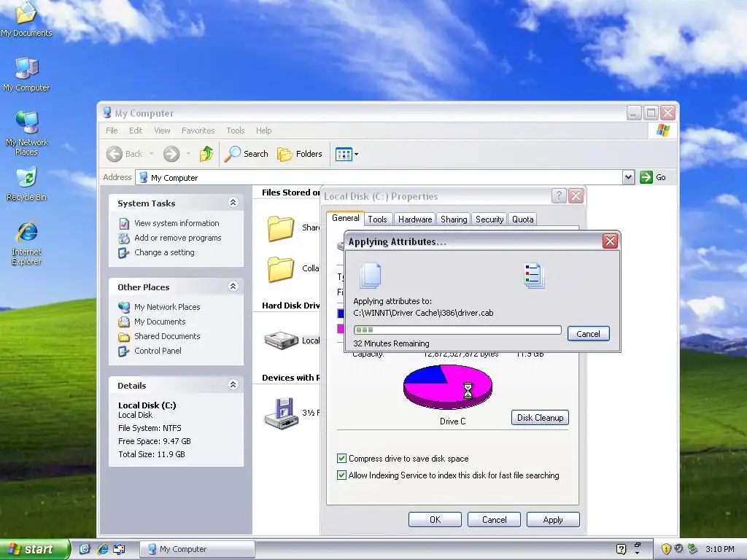Switch to the General tab
The width and height of the screenshot is (747, 560).
tap(345, 218)
